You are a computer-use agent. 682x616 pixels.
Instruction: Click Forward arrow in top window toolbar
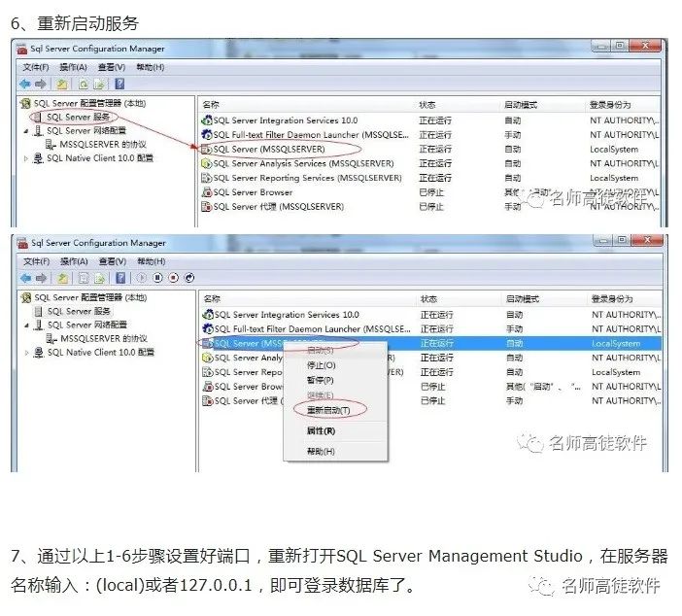click(x=41, y=84)
